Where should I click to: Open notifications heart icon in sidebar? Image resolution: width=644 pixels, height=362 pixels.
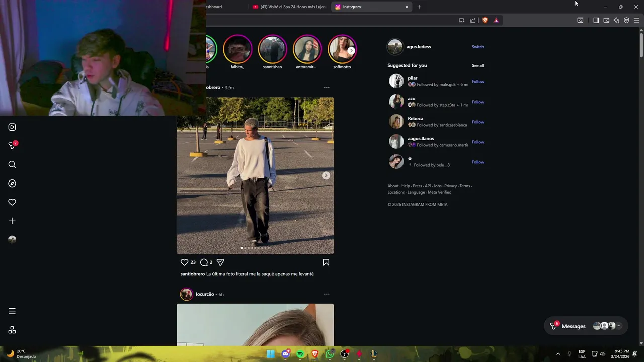coord(12,202)
